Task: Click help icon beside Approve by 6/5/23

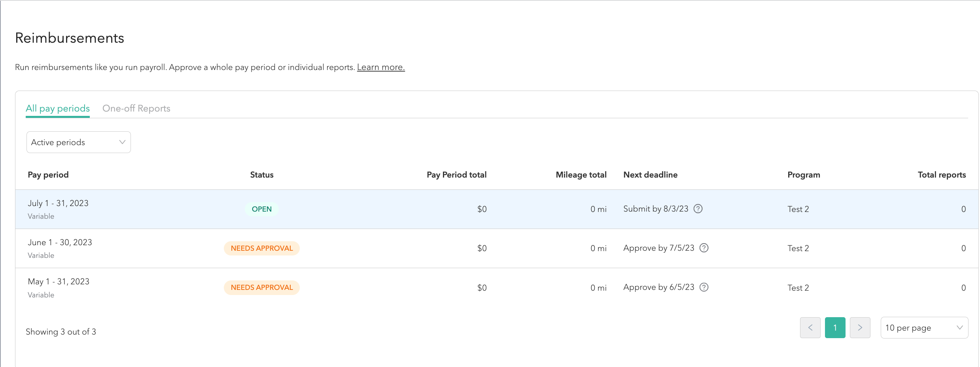Action: 704,287
